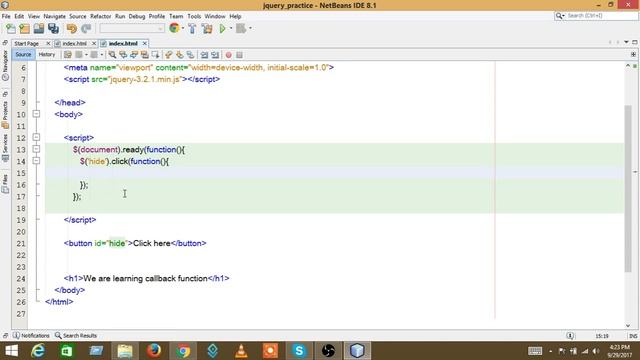Switch to the first index.html tab
This screenshot has height=360, width=640.
click(x=74, y=43)
